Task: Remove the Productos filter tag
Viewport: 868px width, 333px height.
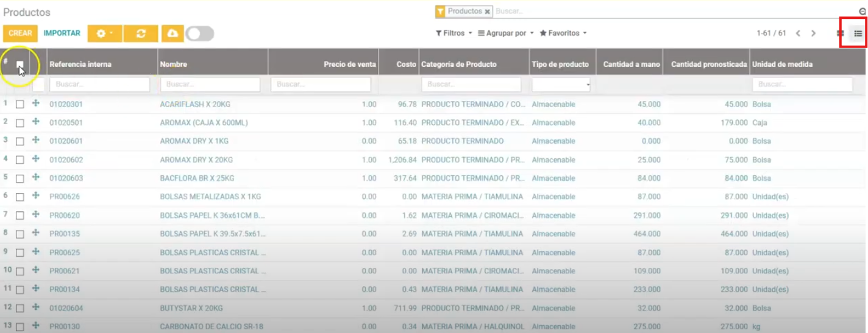Action: click(488, 12)
